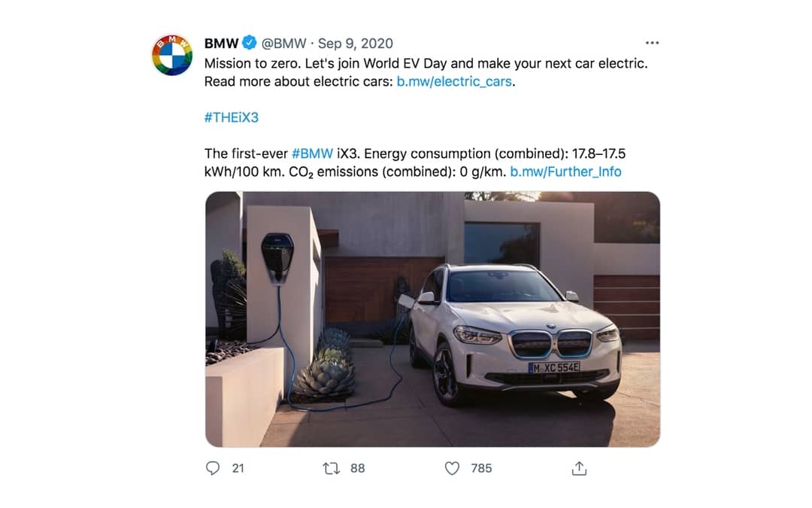812x508 pixels.
Task: Open the reply speech bubble icon
Action: coord(212,468)
